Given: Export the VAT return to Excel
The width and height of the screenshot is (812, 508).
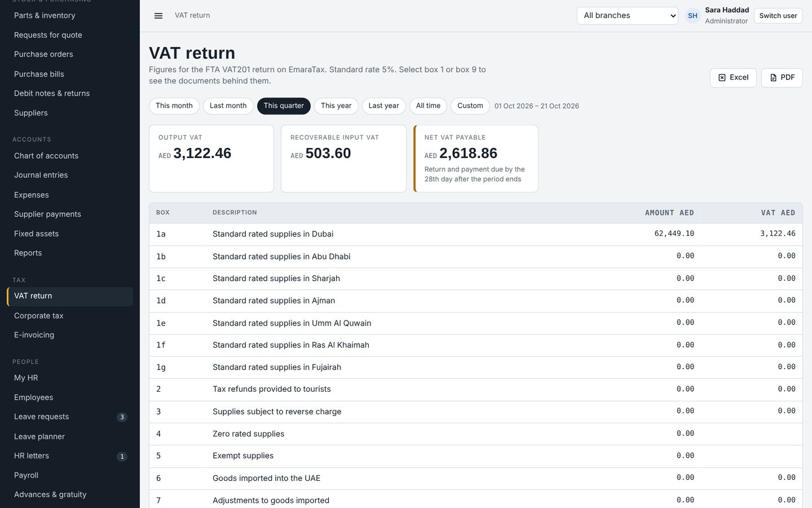Looking at the screenshot, I should [733, 78].
